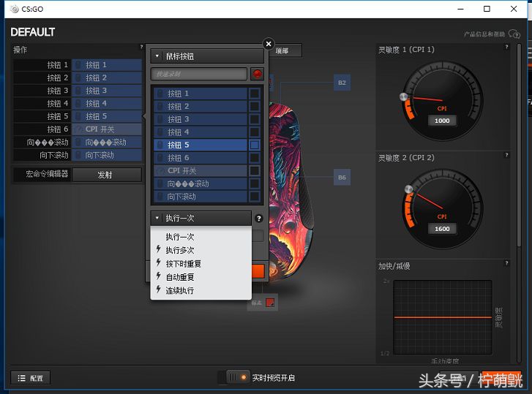The height and width of the screenshot is (394, 532).
Task: Click help mark on 加快/减慢 panel
Action: 506,263
